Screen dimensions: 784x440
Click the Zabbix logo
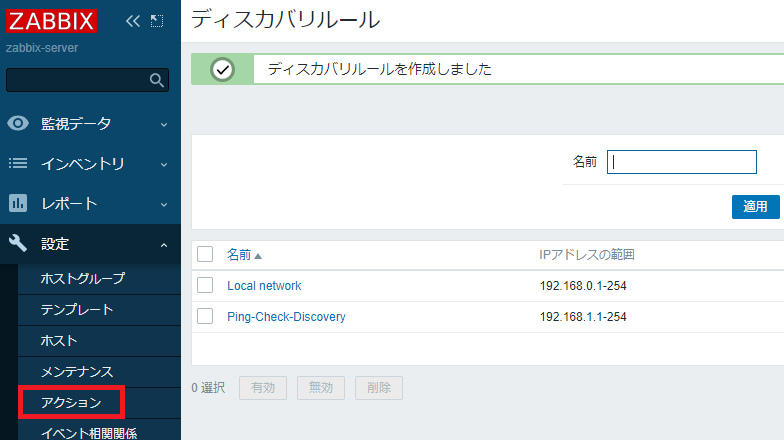(x=51, y=21)
